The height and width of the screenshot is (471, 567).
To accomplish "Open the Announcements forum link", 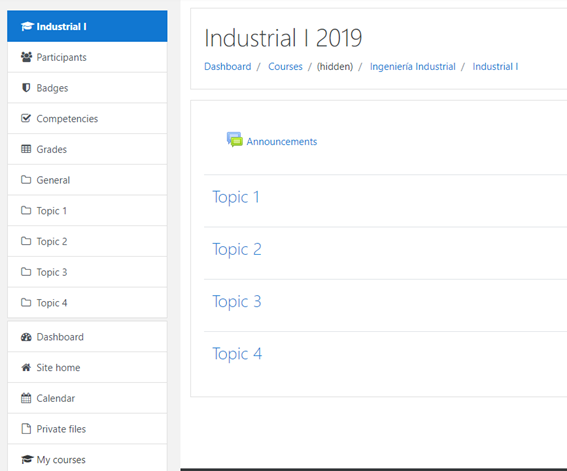I will point(282,141).
